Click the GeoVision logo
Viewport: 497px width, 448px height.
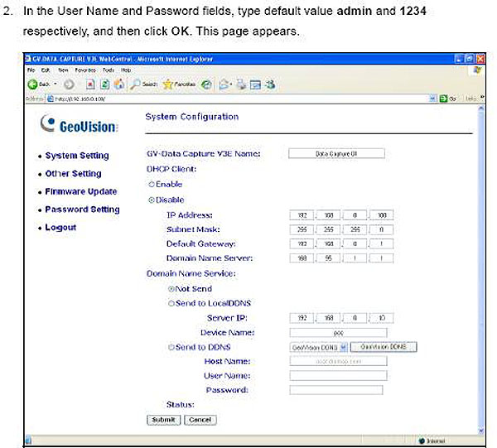[x=80, y=124]
